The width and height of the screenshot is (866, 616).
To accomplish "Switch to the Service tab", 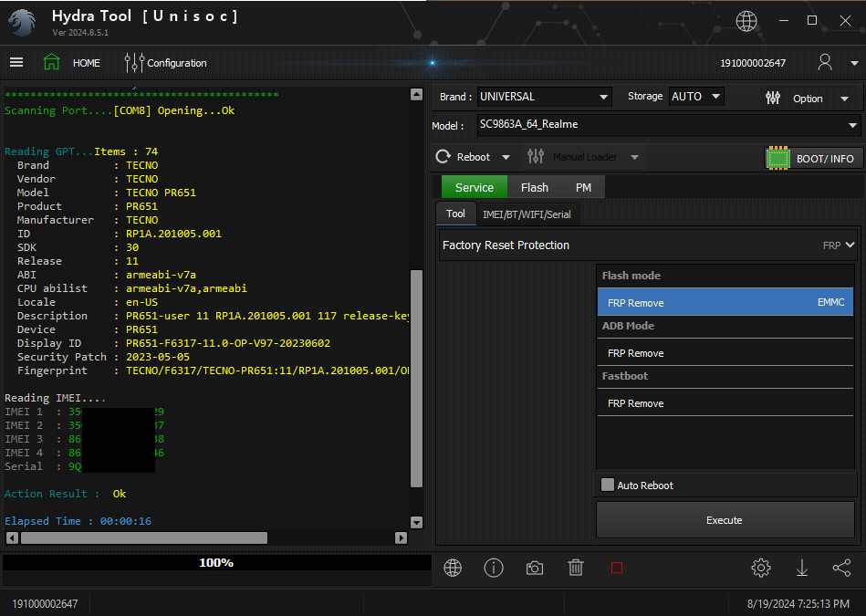I will (475, 187).
